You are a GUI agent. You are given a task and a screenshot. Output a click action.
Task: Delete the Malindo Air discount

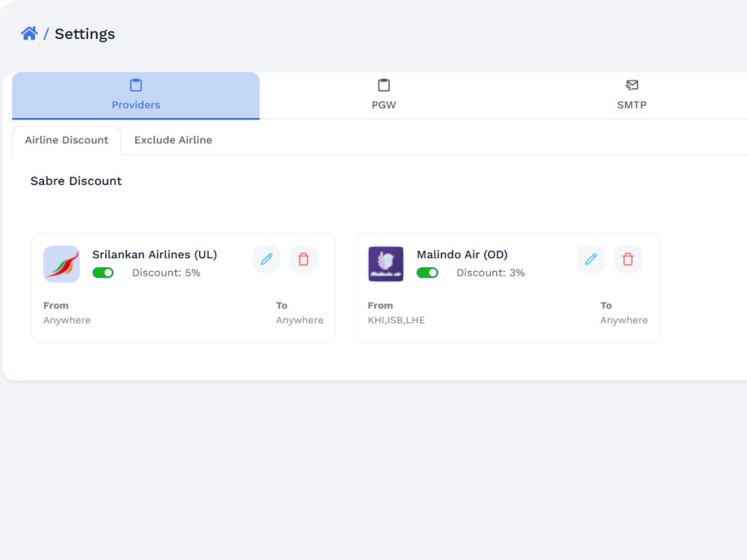pos(628,260)
